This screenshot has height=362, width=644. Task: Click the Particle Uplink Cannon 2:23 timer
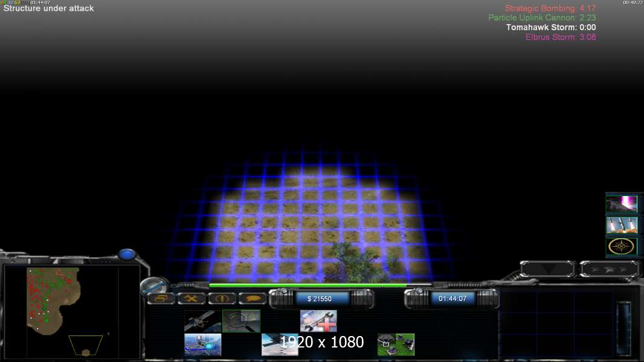click(542, 17)
